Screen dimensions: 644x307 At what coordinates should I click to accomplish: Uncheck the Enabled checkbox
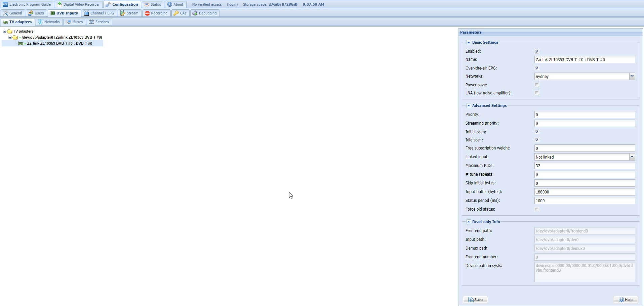click(x=537, y=51)
